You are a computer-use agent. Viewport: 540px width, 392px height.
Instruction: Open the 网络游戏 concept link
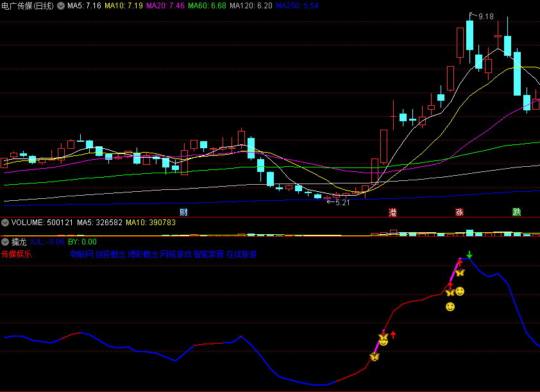176,254
